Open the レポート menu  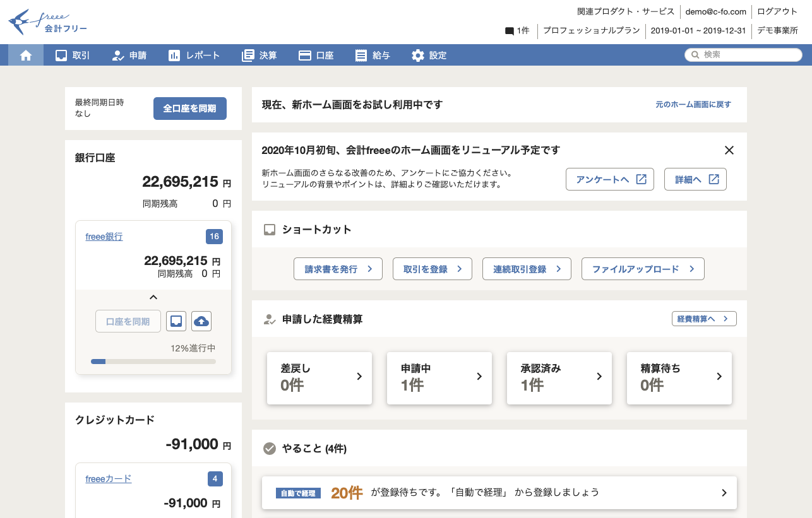pos(194,56)
